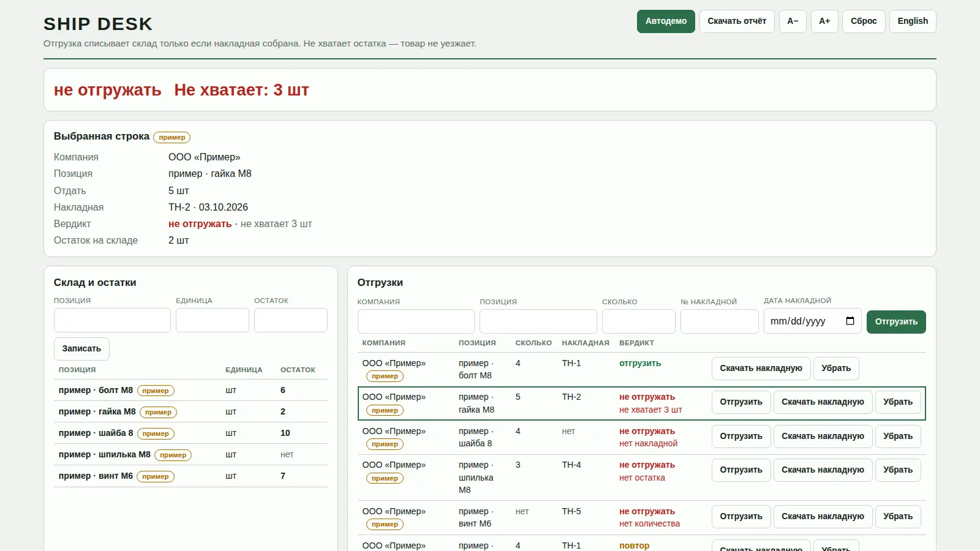
Task: Remove the гайка М8 ТН-2 row
Action: 898,402
